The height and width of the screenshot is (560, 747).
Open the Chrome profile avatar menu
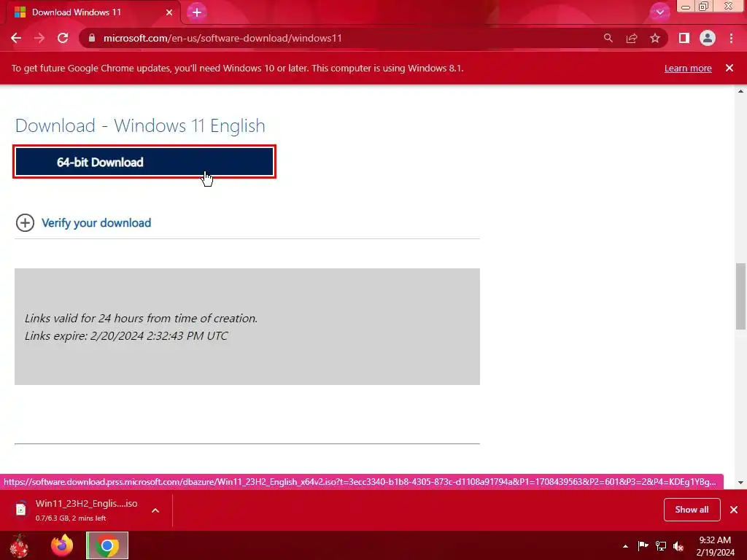tap(708, 38)
